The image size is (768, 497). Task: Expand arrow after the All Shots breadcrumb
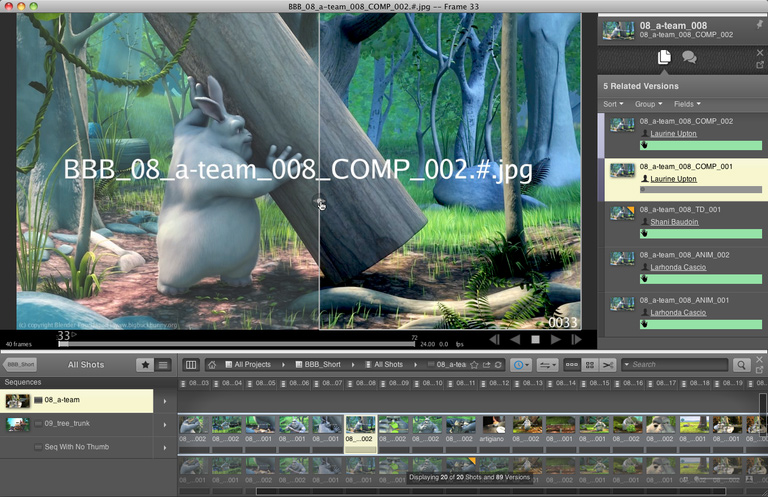pyautogui.click(x=415, y=365)
